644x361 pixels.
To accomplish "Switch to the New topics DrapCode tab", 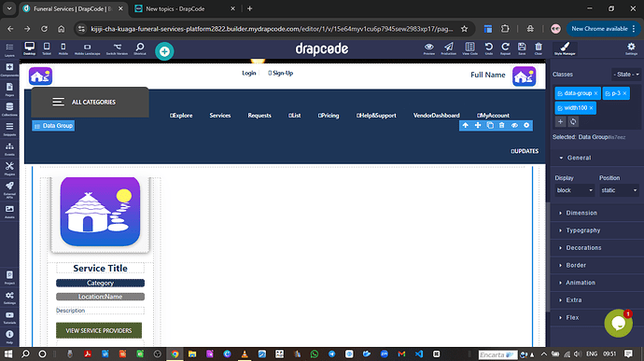I will pos(185,8).
